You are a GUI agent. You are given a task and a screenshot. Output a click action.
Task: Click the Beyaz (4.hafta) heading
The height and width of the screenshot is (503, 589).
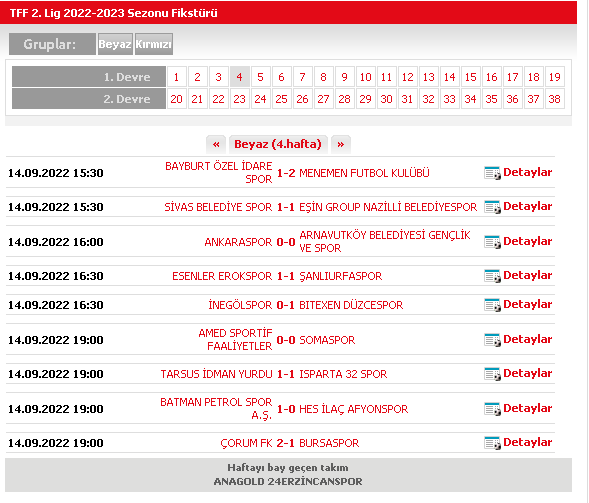tap(278, 144)
